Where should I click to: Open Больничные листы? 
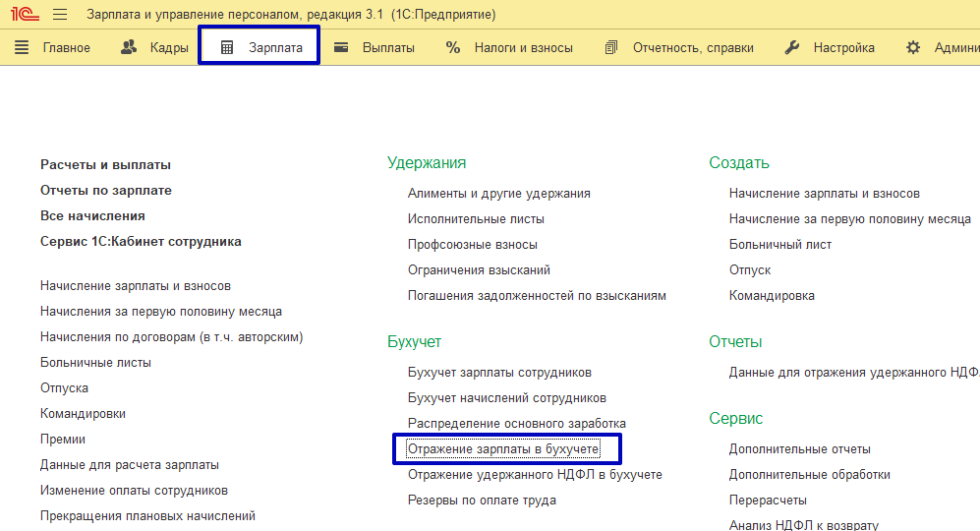click(95, 363)
